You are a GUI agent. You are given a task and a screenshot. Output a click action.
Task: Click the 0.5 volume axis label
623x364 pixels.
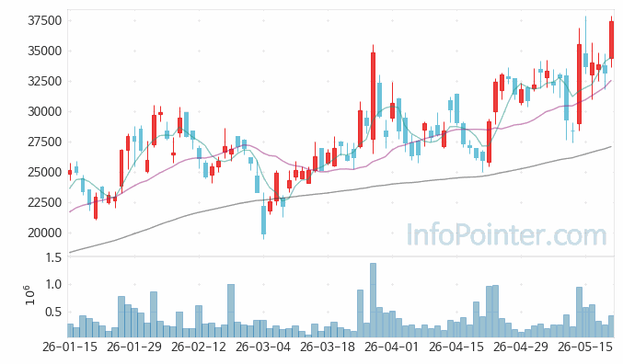[53, 312]
